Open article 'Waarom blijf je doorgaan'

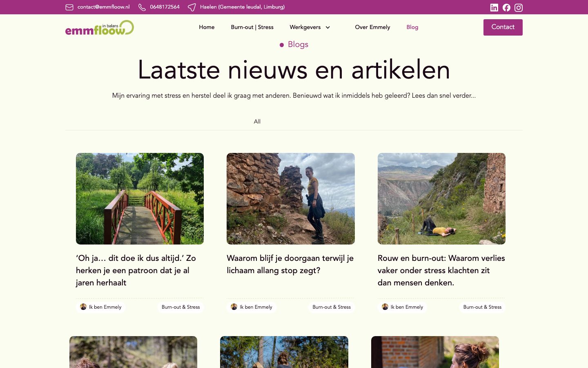click(290, 264)
